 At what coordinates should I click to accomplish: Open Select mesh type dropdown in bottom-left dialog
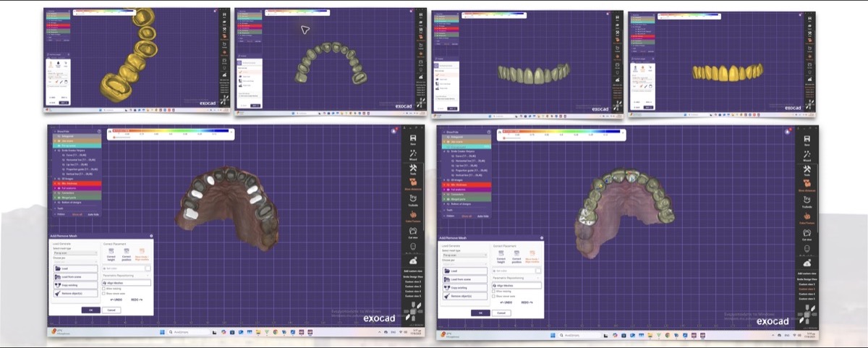pos(75,252)
